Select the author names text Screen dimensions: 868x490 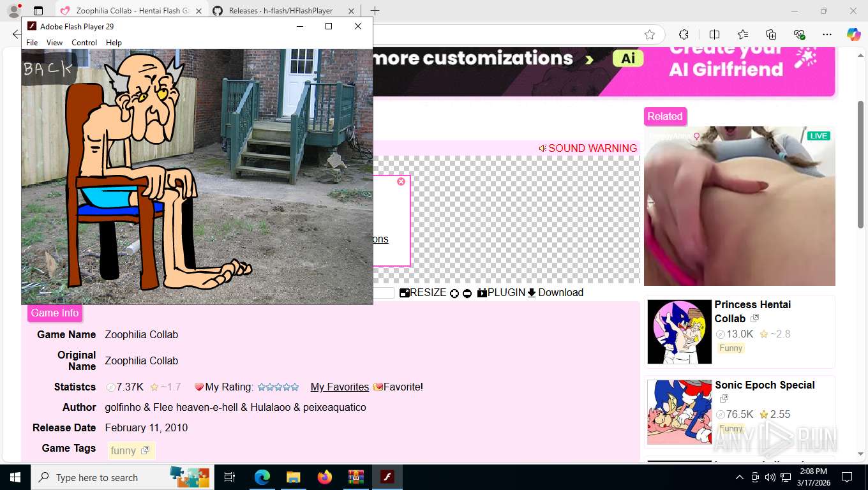click(x=236, y=407)
